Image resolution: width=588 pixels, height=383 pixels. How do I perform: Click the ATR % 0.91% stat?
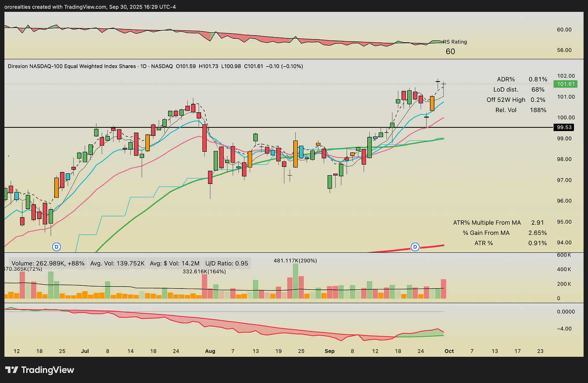click(511, 243)
